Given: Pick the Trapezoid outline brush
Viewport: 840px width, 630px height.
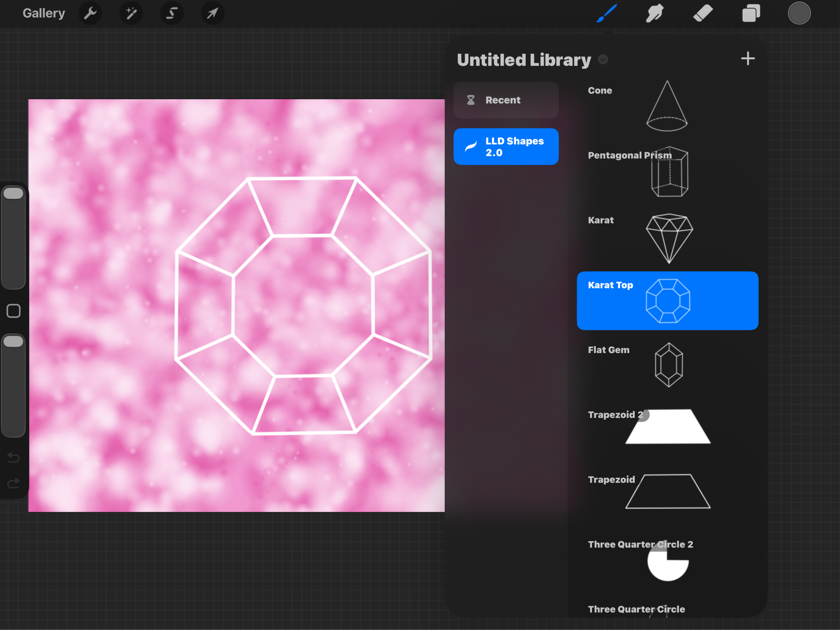Looking at the screenshot, I should 668,496.
